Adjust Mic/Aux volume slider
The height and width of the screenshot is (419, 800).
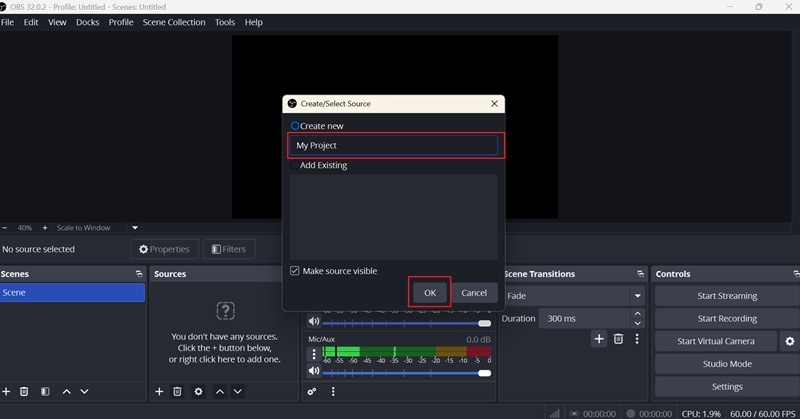(407, 373)
